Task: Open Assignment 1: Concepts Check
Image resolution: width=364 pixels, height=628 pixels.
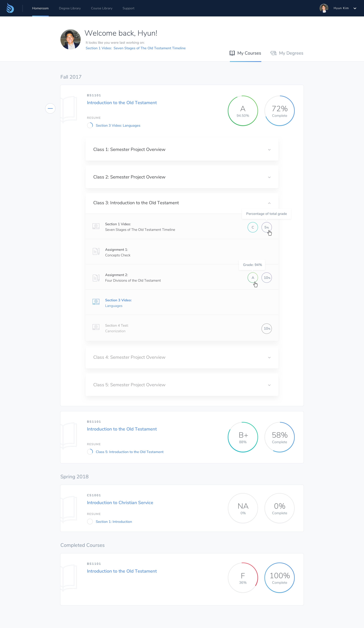Action: click(x=118, y=252)
